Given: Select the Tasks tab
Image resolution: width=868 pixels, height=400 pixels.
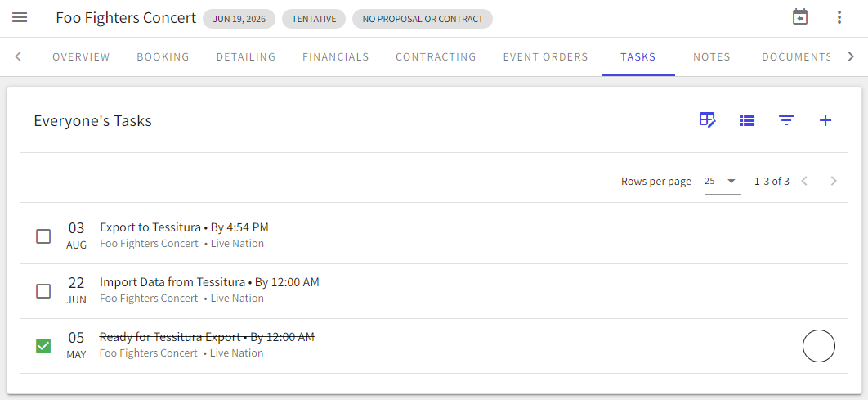Looking at the screenshot, I should [x=638, y=57].
